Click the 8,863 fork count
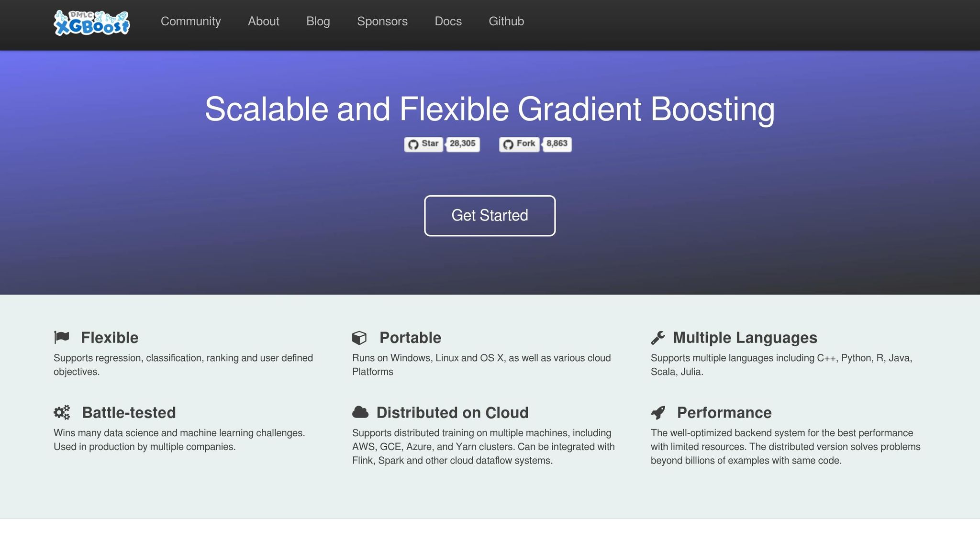 tap(557, 144)
